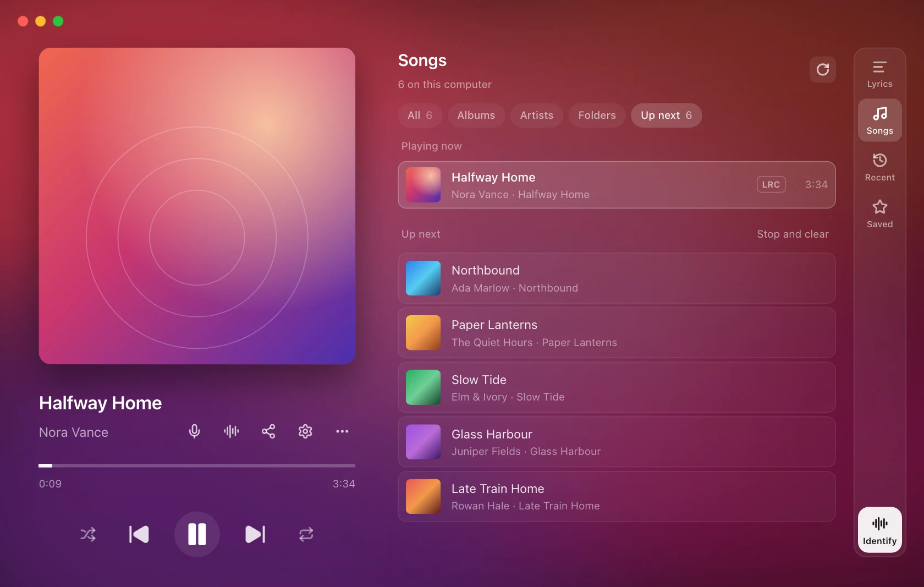The image size is (924, 587).
Task: Click the orange Paper Lanterns thumbnail
Action: pos(423,333)
